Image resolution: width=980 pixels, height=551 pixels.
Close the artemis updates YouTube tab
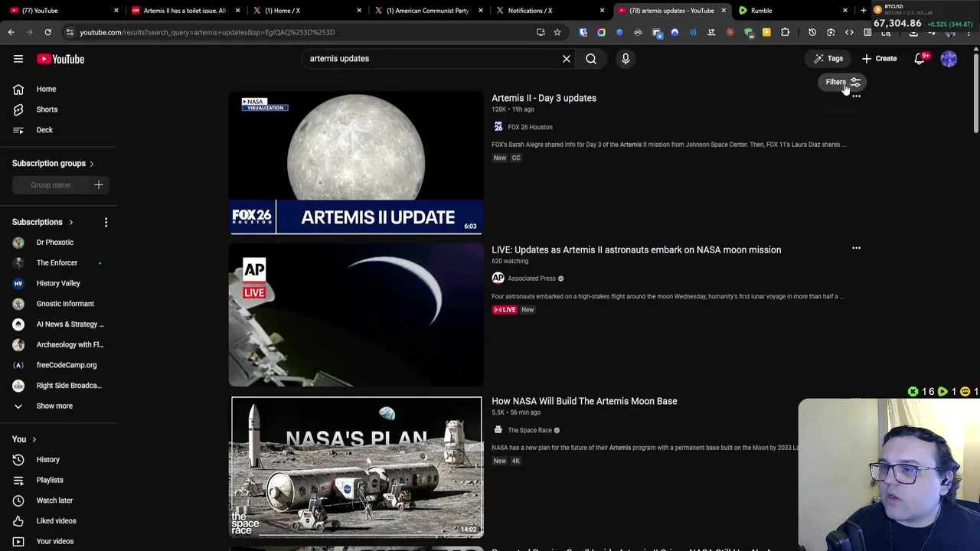point(723,11)
